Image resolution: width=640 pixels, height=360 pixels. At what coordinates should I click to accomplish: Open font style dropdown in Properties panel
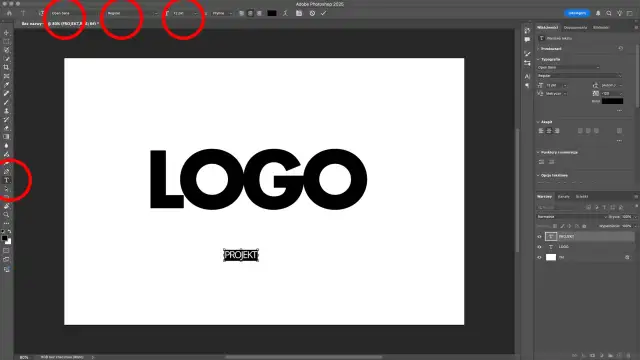coord(579,76)
